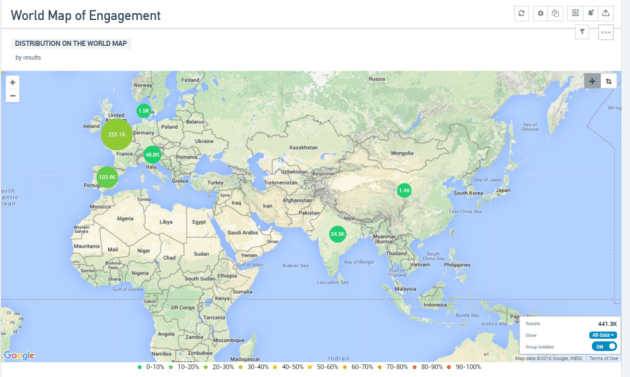
Task: Click the Saudi Arabia label on the map
Action: [x=243, y=232]
